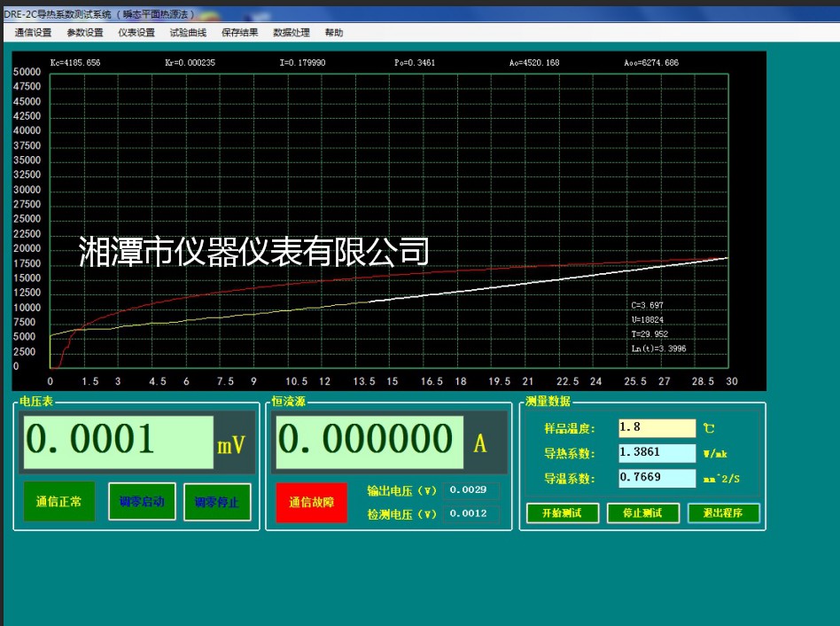Start the test with 开始测试
The image size is (840, 626).
point(563,513)
